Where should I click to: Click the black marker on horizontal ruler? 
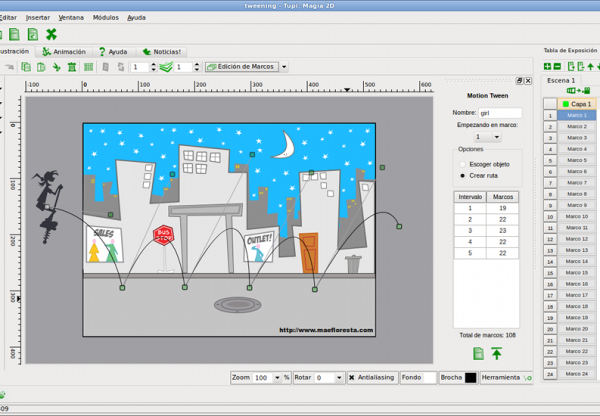pos(347,90)
